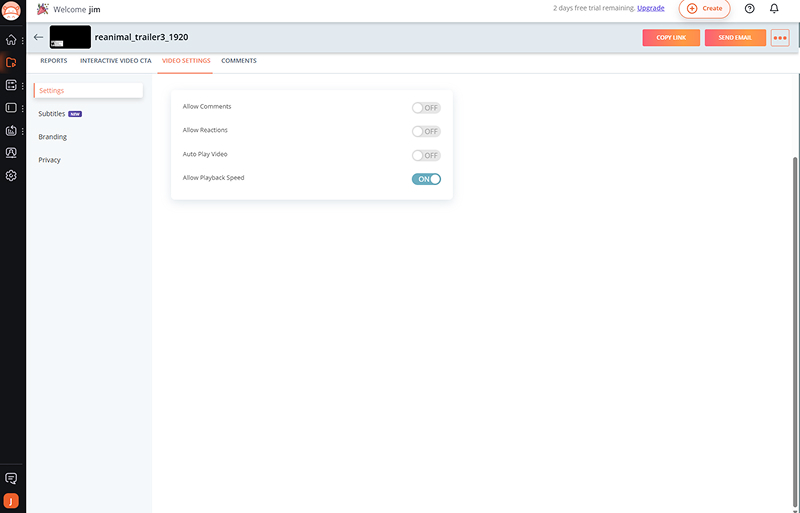The image size is (800, 513).
Task: Click the orange J user avatar
Action: [11, 501]
